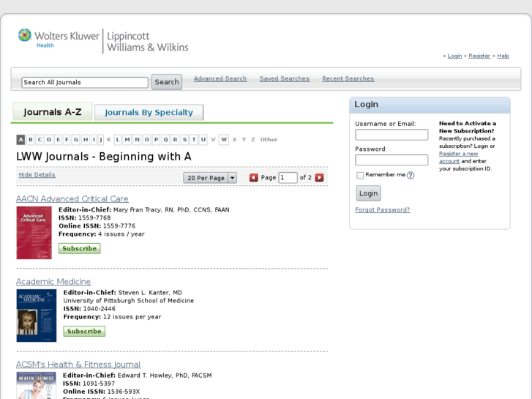Click the Login button in panel
Viewport: 532px width, 399px height.
click(369, 193)
